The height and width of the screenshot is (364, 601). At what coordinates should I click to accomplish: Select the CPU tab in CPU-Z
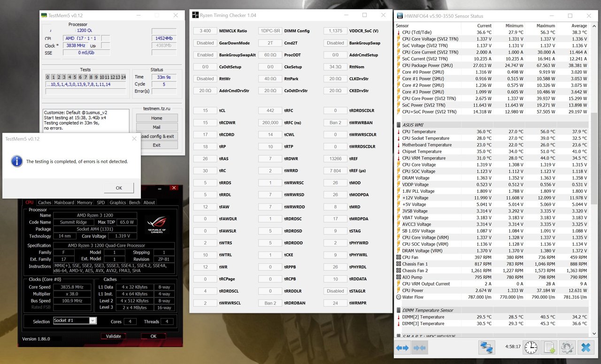click(29, 203)
